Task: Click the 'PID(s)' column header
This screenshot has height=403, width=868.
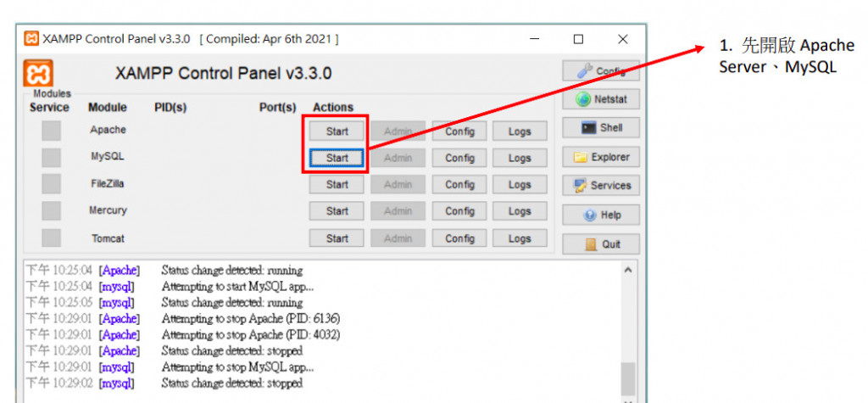Action: tap(170, 108)
